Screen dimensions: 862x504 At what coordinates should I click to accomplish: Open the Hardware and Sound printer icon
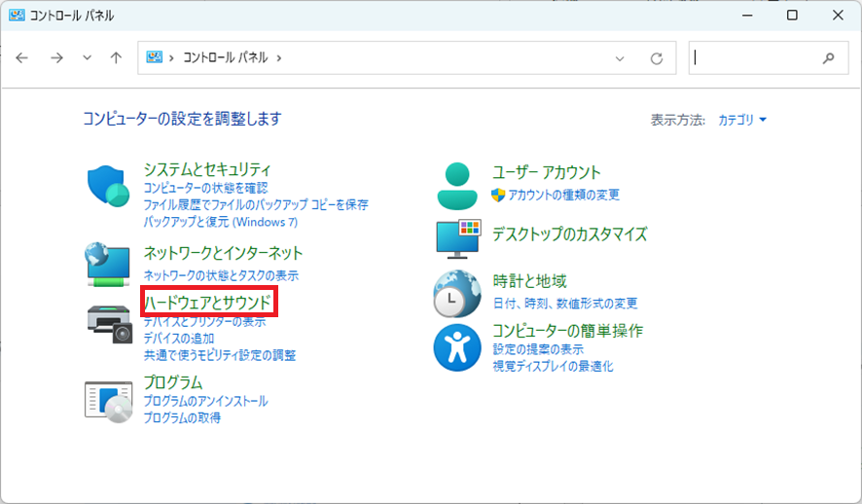pos(110,324)
